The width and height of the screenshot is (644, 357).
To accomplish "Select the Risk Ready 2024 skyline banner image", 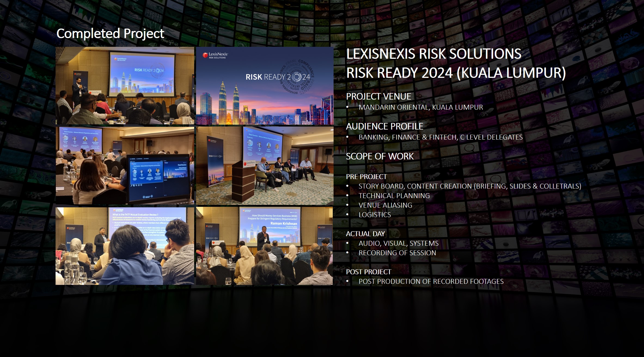I will (x=265, y=86).
